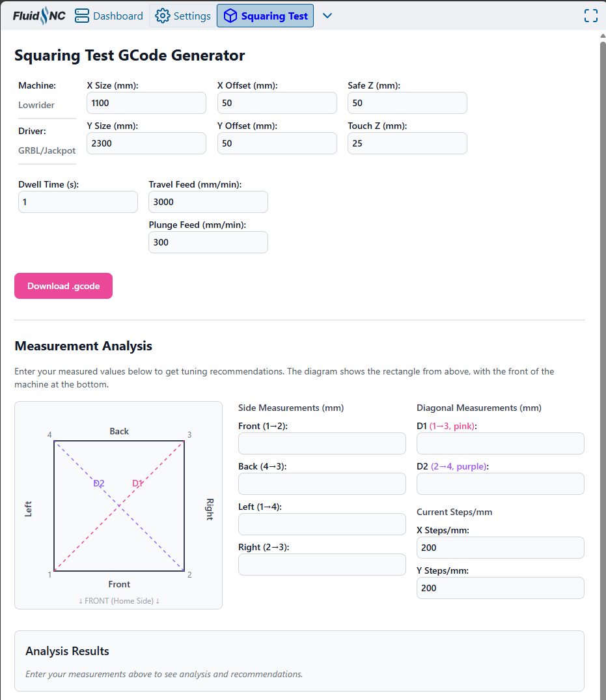Click the Squaring Test cube icon

tap(230, 16)
